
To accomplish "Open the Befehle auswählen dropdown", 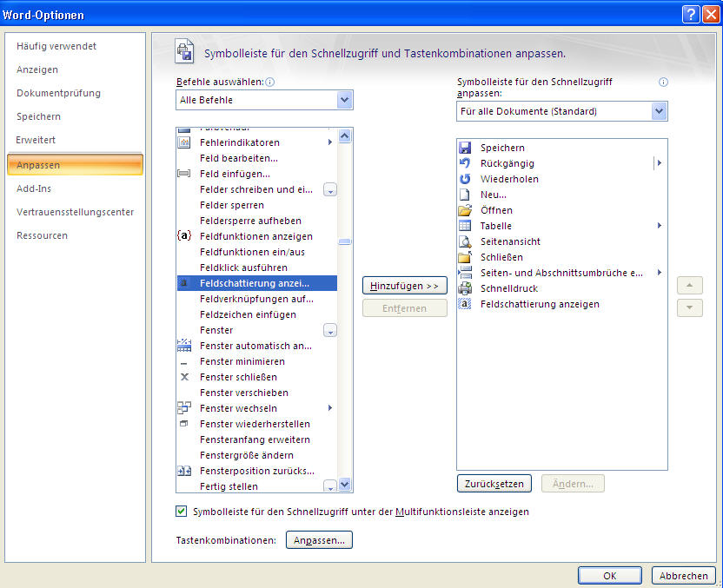I will tap(344, 100).
